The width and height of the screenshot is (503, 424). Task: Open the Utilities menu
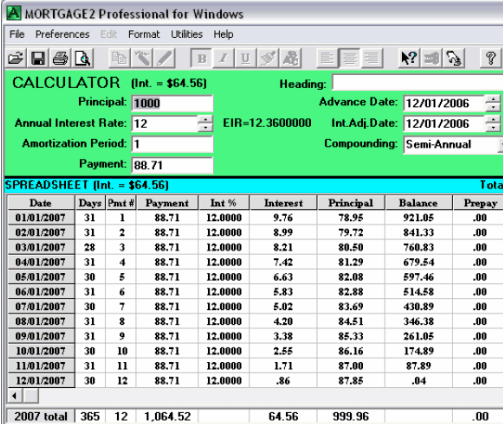click(x=187, y=34)
